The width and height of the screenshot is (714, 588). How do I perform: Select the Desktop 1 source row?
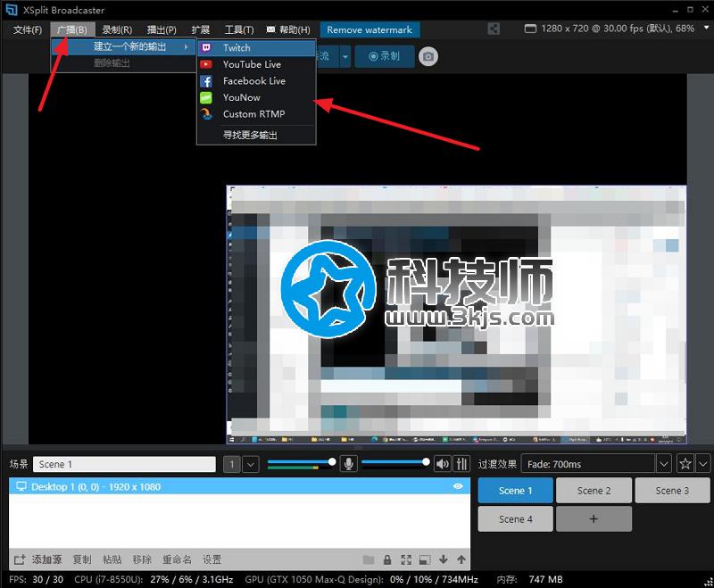click(239, 486)
